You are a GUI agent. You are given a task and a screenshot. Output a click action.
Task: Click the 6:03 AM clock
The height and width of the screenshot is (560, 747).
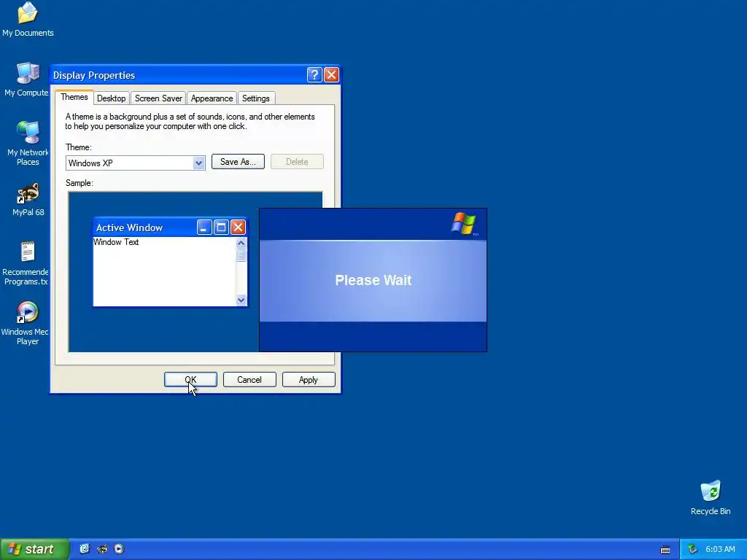720,549
